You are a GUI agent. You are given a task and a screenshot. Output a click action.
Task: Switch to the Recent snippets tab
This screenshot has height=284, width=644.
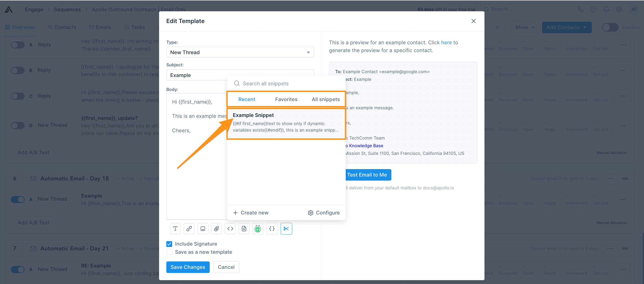tap(247, 99)
